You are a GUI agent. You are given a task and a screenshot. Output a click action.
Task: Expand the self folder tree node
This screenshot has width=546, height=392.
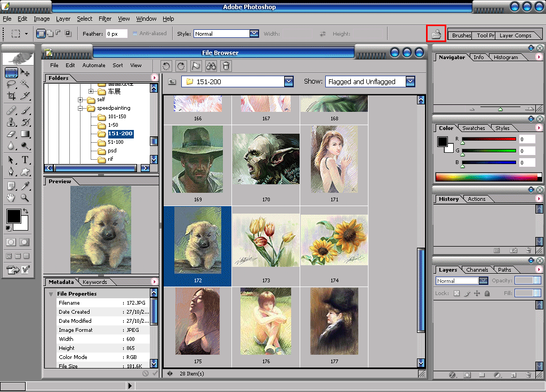point(81,100)
